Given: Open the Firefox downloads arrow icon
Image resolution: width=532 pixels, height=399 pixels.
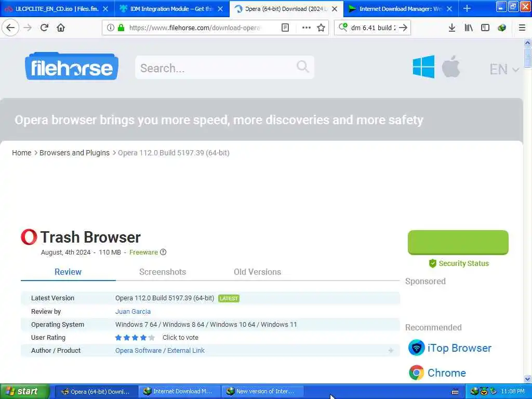Looking at the screenshot, I should pyautogui.click(x=451, y=28).
